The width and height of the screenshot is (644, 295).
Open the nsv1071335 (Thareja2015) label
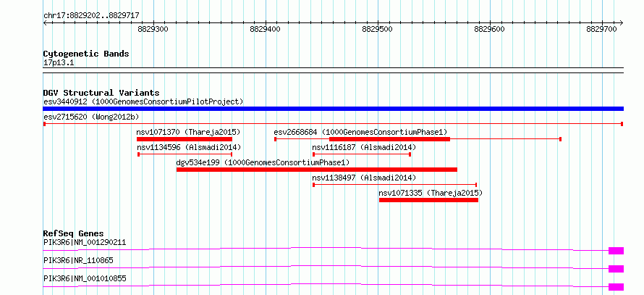click(x=431, y=193)
